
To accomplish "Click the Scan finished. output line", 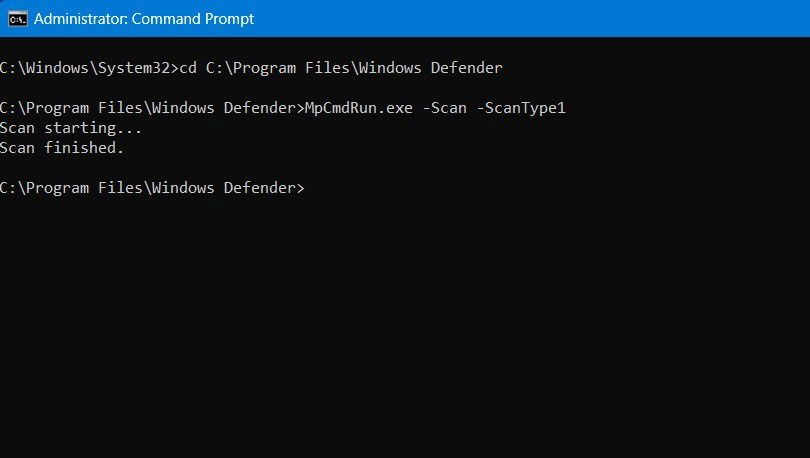I will (x=62, y=148).
